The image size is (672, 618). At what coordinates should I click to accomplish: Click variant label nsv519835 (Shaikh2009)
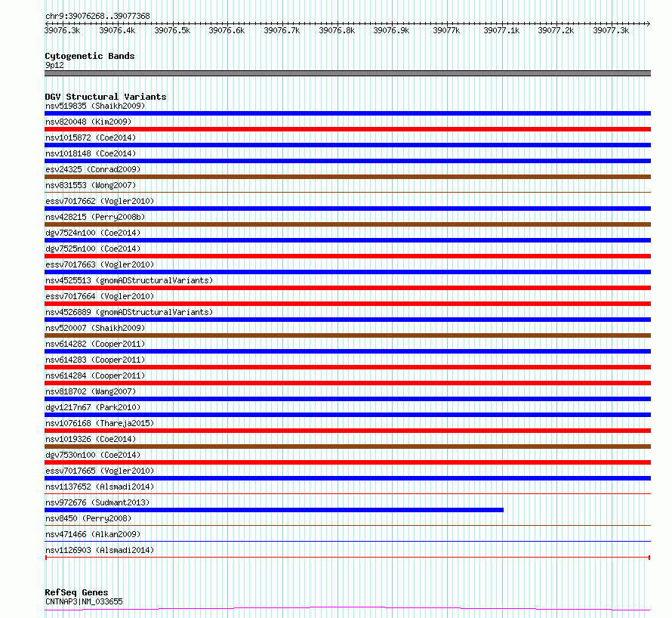(x=95, y=106)
